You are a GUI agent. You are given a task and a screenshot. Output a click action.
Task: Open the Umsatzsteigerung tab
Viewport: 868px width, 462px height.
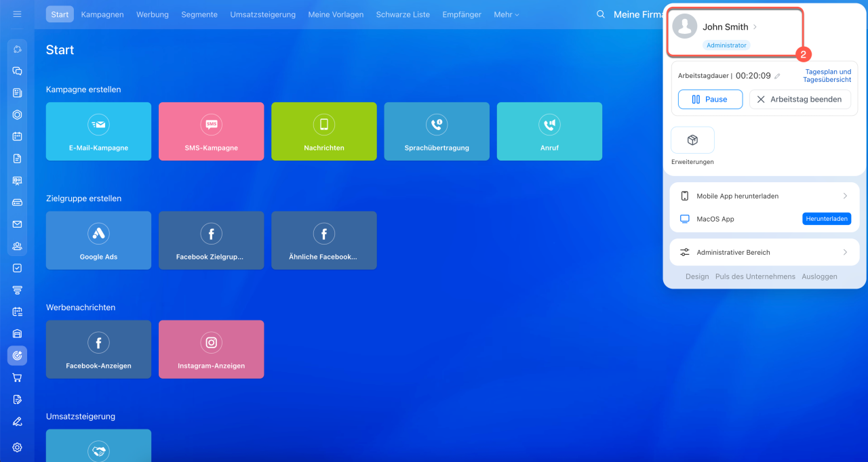(263, 14)
